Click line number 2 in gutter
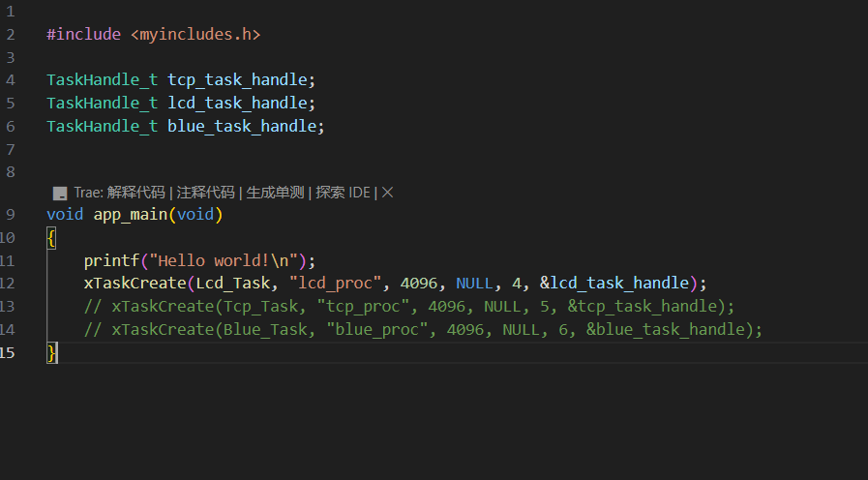 [x=11, y=34]
